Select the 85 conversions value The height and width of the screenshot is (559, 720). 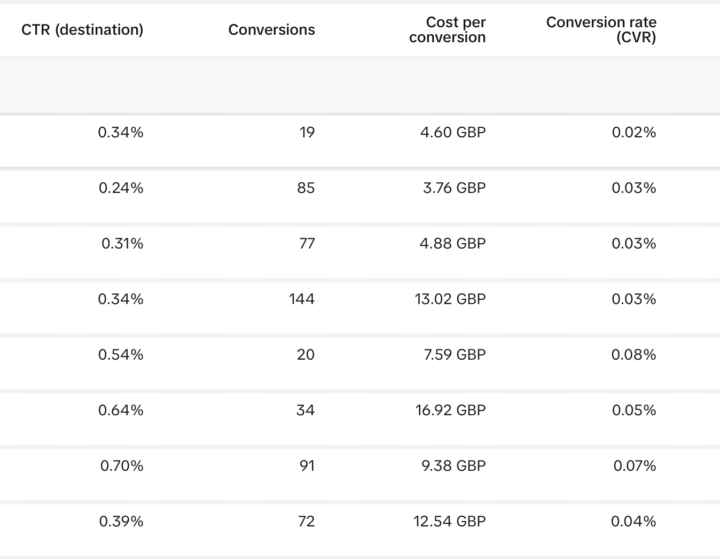pos(306,188)
